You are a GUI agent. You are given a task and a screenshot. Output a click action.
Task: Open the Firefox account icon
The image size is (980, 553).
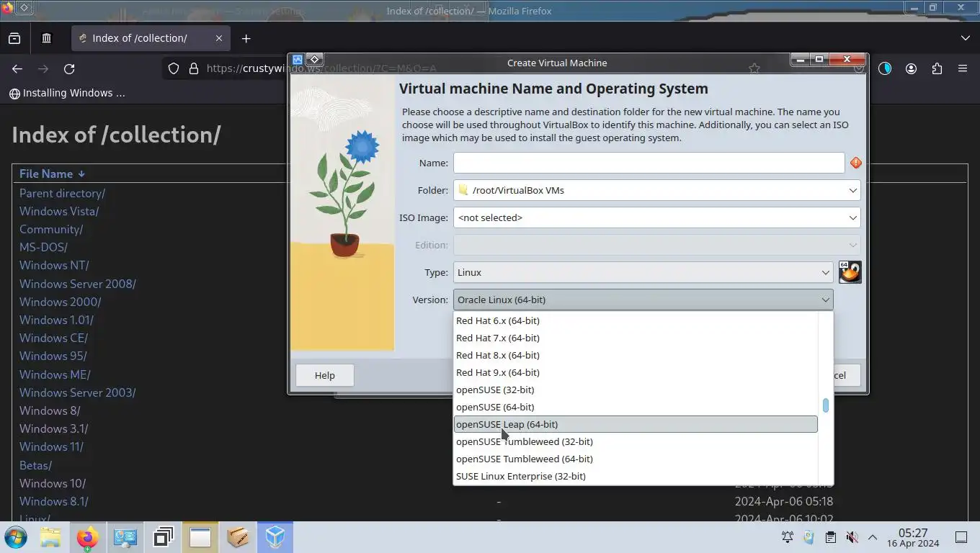pos(911,68)
